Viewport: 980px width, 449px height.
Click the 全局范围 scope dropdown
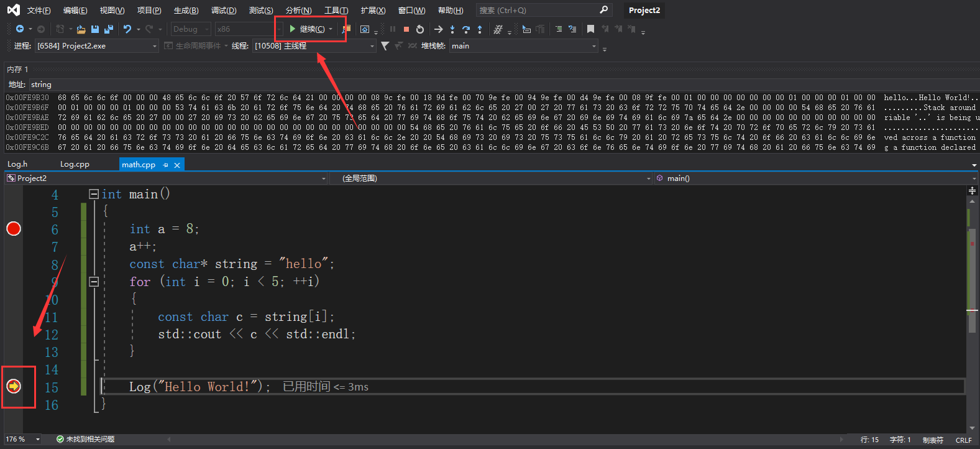pos(491,178)
